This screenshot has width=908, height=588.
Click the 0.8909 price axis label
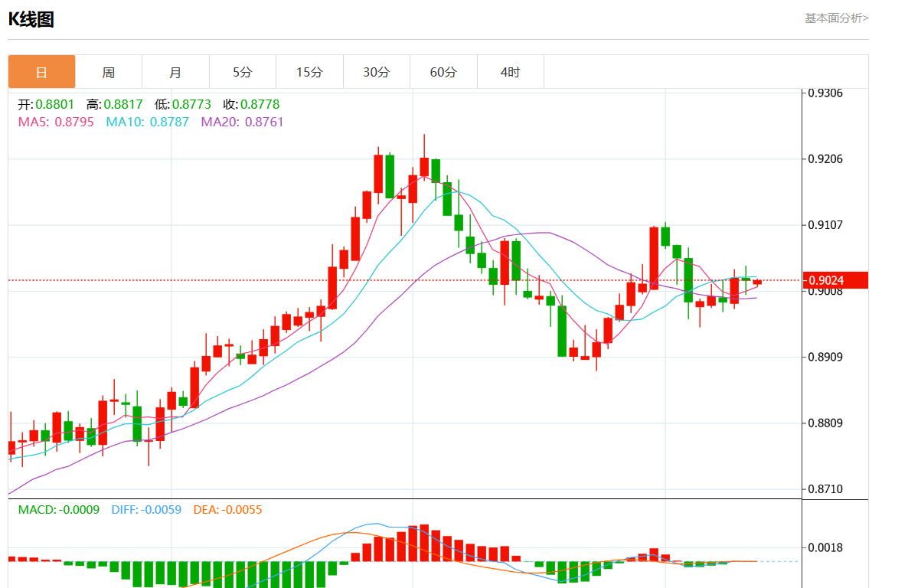click(x=825, y=357)
